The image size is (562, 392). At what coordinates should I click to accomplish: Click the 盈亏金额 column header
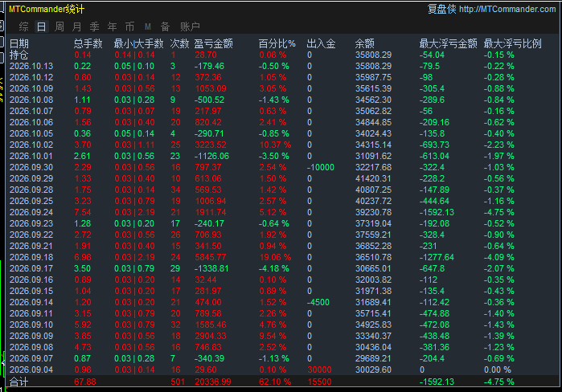pos(214,43)
